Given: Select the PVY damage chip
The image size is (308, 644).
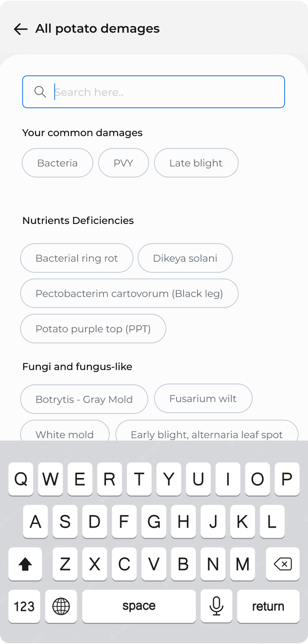Looking at the screenshot, I should 123,163.
